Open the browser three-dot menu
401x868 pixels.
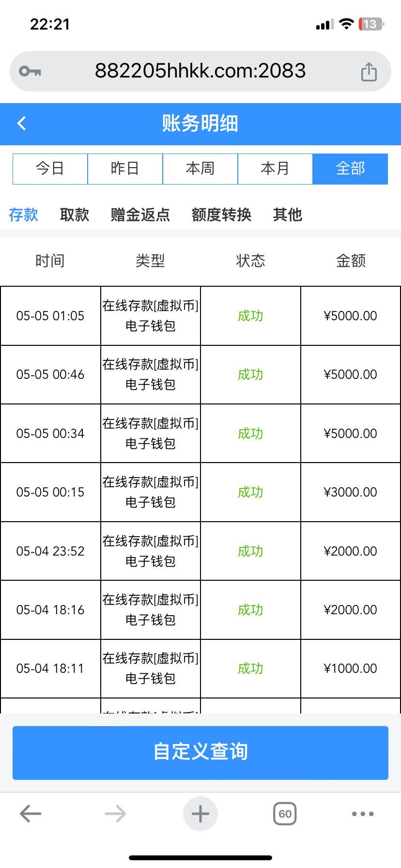(x=363, y=814)
